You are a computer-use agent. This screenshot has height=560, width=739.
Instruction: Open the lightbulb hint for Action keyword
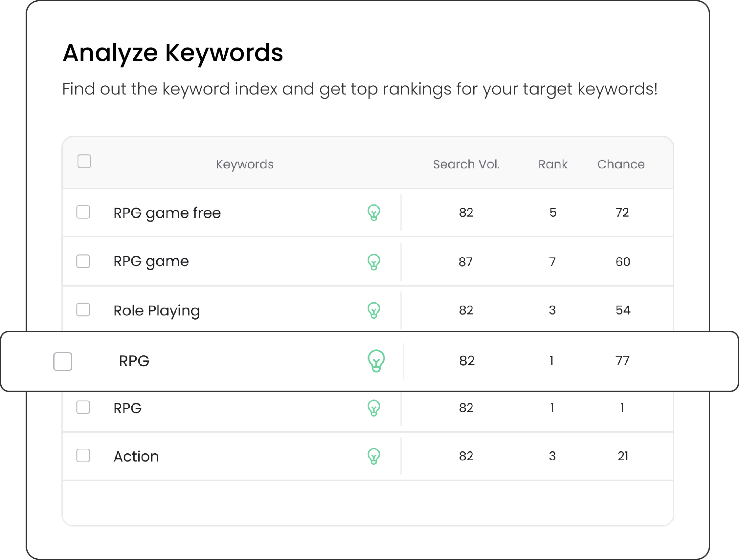tap(374, 456)
